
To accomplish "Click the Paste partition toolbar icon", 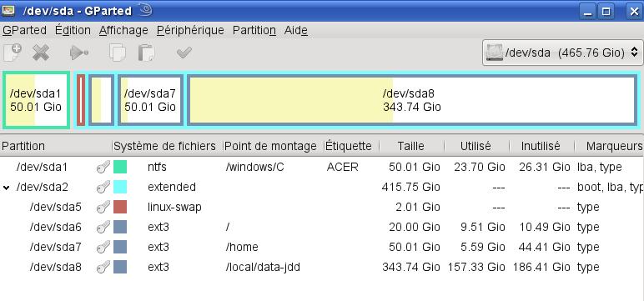I will click(x=146, y=53).
